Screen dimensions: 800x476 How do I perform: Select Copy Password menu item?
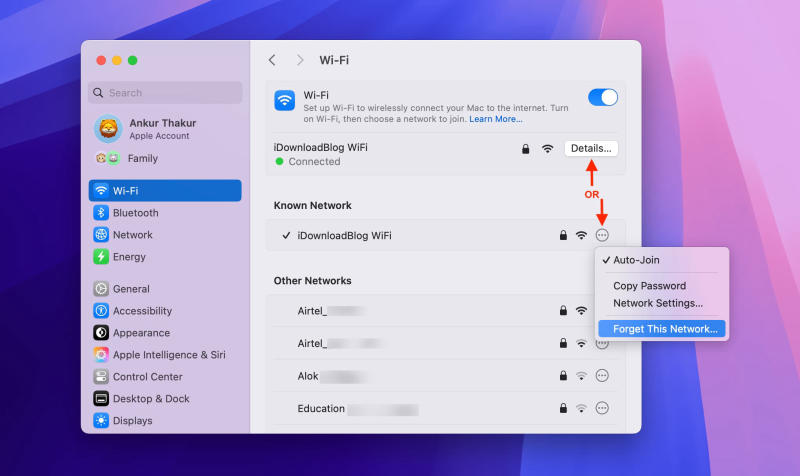(649, 286)
